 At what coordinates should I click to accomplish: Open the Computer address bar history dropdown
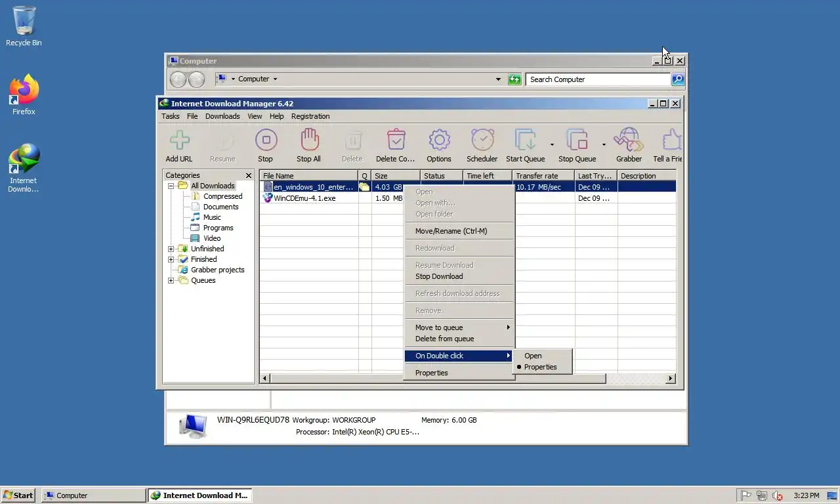[x=498, y=79]
